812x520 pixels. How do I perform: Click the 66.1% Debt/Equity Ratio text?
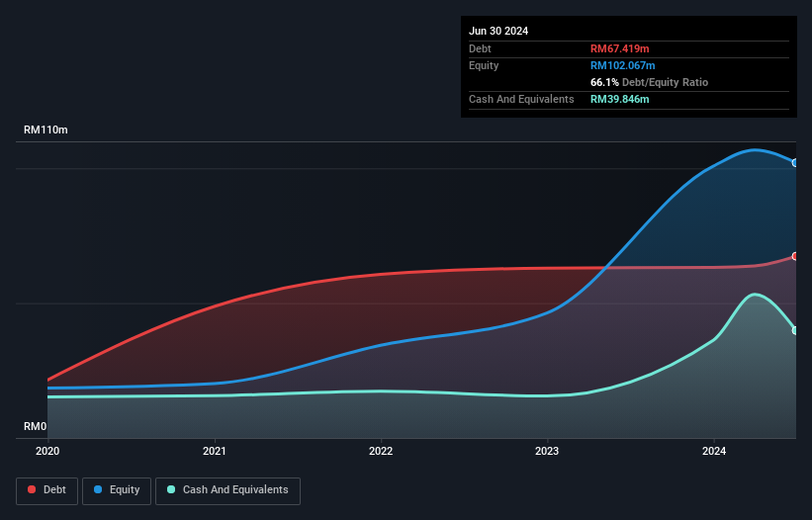click(x=649, y=82)
